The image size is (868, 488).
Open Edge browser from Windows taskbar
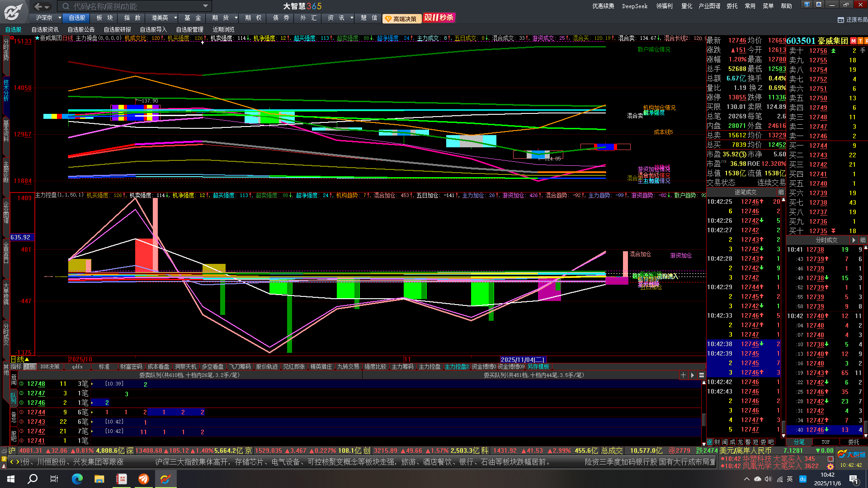click(77, 479)
